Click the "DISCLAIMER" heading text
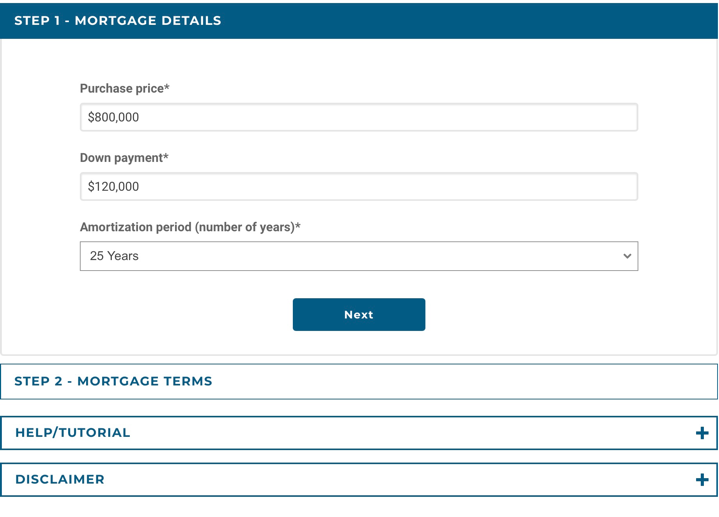 60,480
